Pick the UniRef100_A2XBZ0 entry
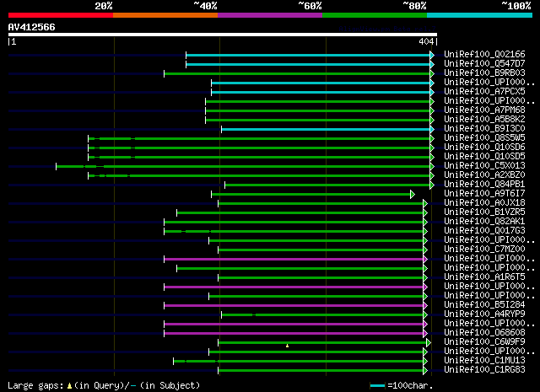 (x=484, y=175)
